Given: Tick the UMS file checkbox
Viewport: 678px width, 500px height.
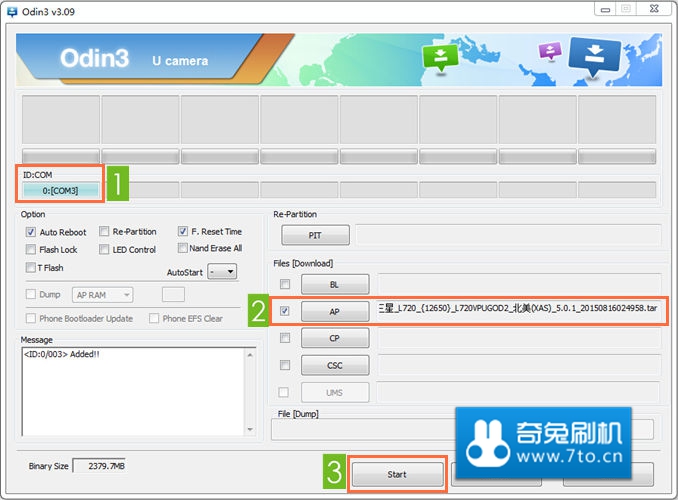Looking at the screenshot, I should click(x=284, y=392).
